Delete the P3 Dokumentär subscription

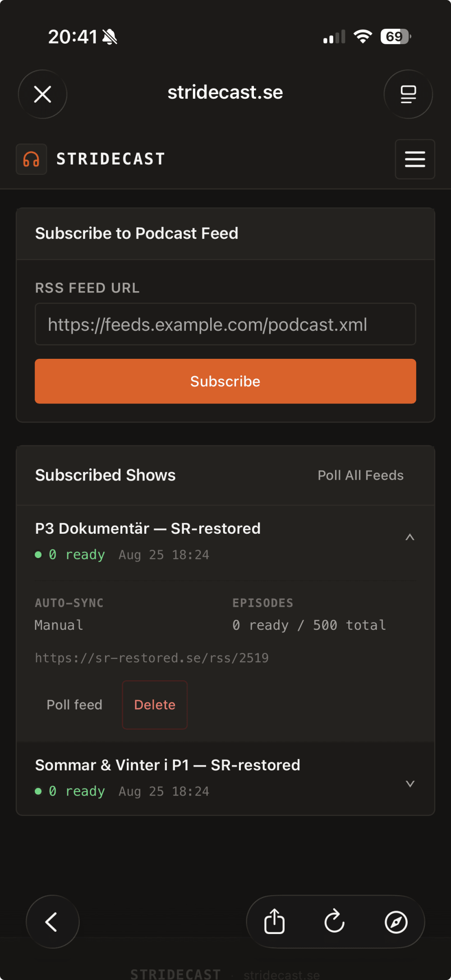tap(155, 705)
